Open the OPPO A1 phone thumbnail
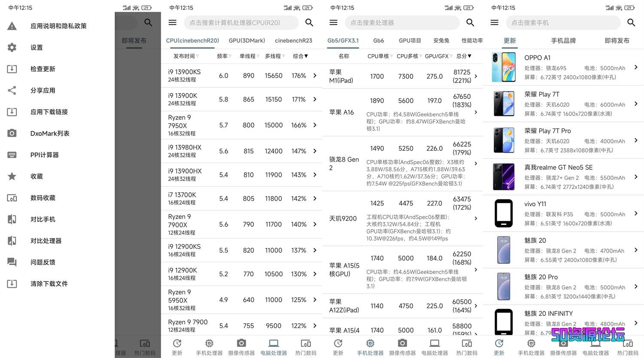Screen dimensions: 644x358 click(x=504, y=67)
